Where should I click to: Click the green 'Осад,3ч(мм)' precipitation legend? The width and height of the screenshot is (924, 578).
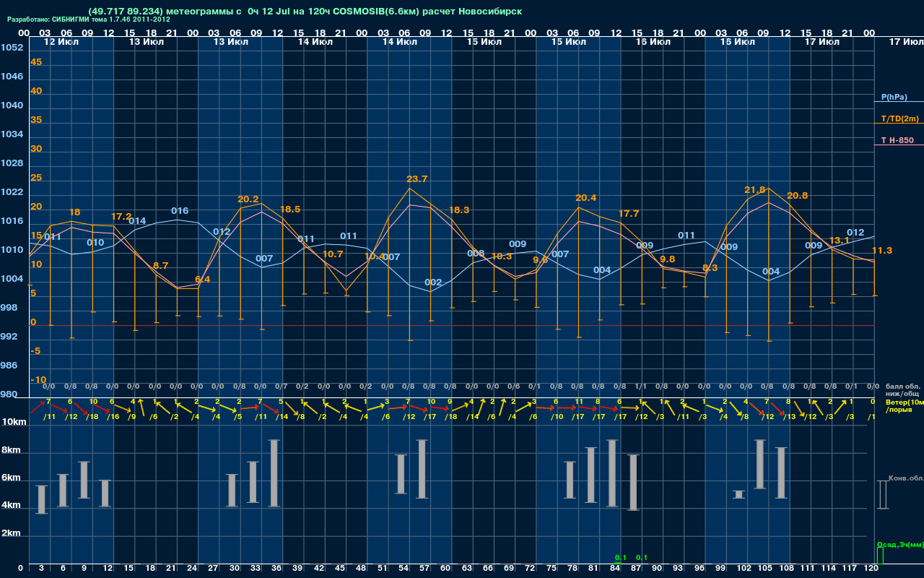[x=899, y=544]
